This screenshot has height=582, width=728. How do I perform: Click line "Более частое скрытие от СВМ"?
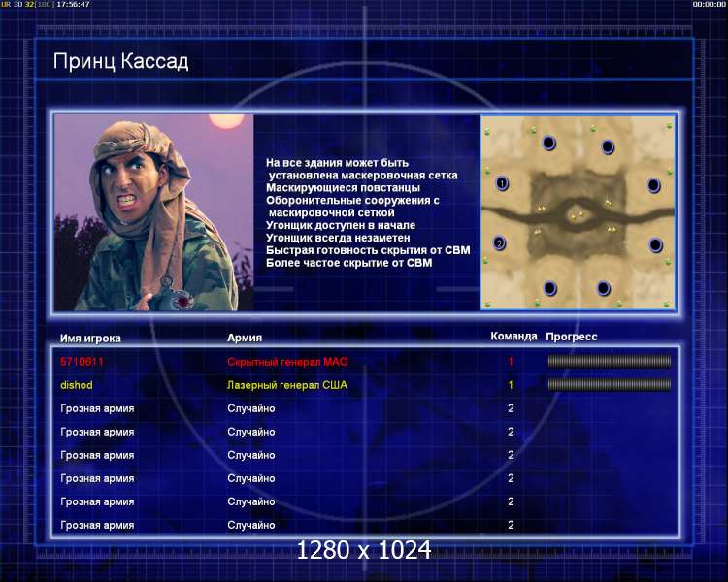pos(349,263)
